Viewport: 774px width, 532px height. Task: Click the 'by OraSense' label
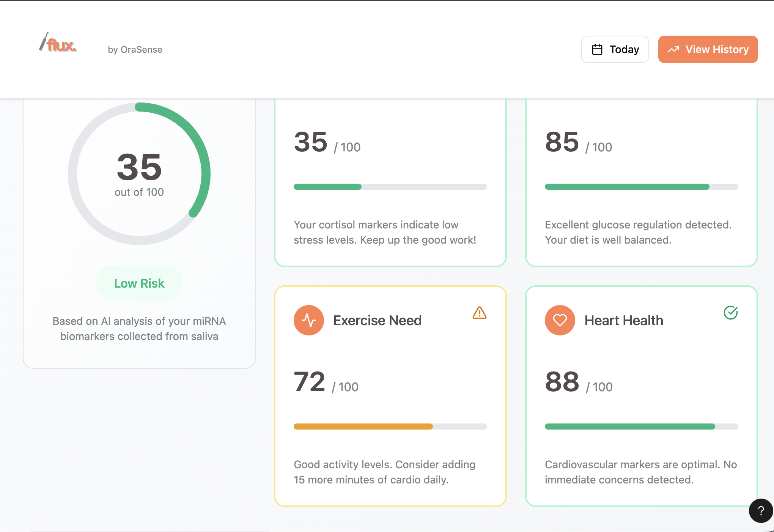135,49
